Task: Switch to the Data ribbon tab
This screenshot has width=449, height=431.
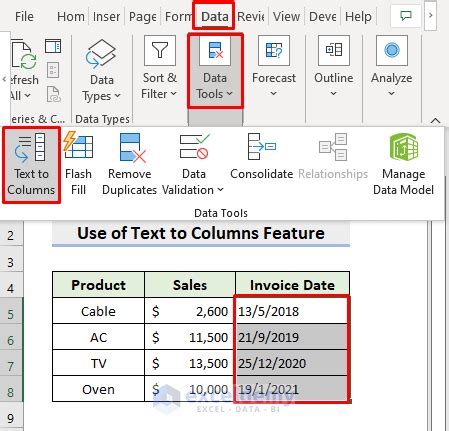Action: coord(215,16)
